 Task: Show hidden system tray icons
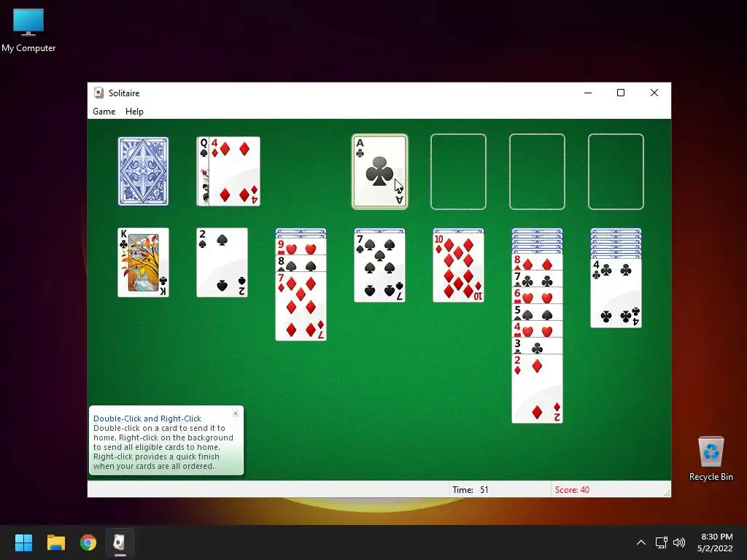tap(641, 542)
